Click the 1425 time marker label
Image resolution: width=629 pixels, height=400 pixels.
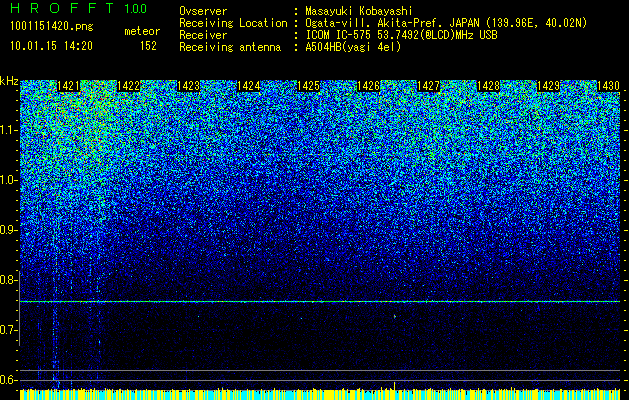click(308, 86)
